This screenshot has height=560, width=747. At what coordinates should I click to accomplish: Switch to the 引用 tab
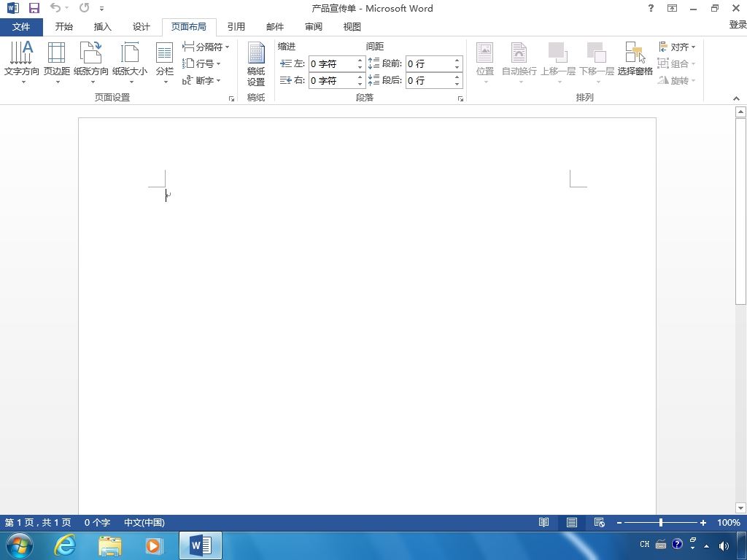coord(236,27)
